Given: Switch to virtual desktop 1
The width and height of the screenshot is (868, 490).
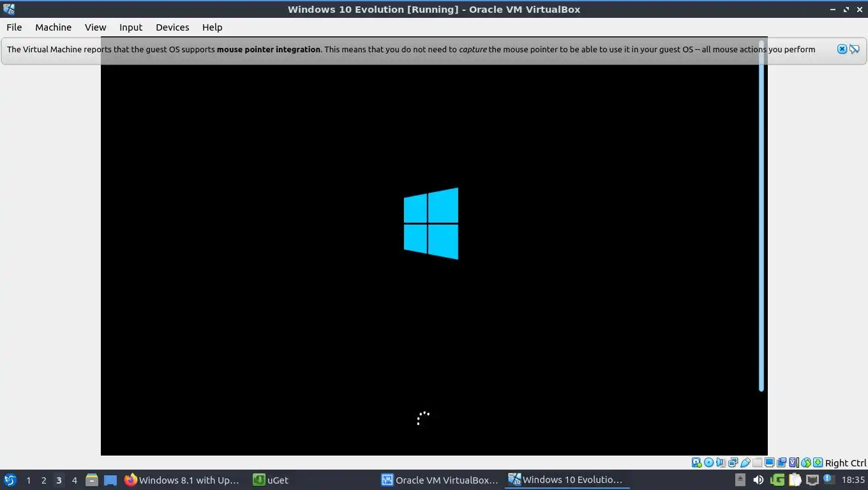Looking at the screenshot, I should (x=28, y=480).
